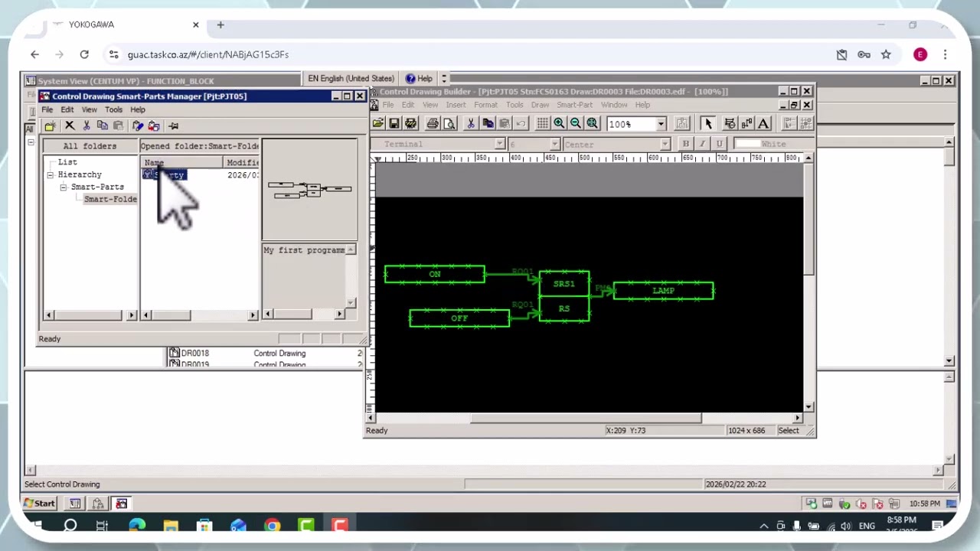Click the Zoom In magnifier icon
The height and width of the screenshot is (551, 980).
(x=559, y=123)
